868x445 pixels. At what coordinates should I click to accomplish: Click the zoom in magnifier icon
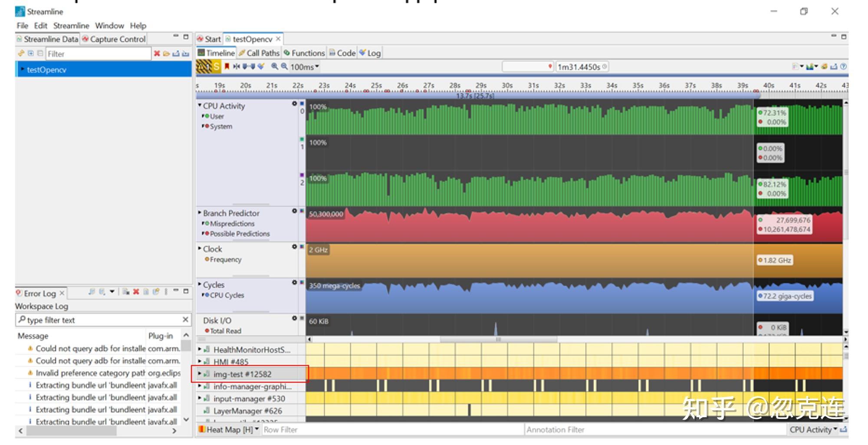(x=274, y=66)
